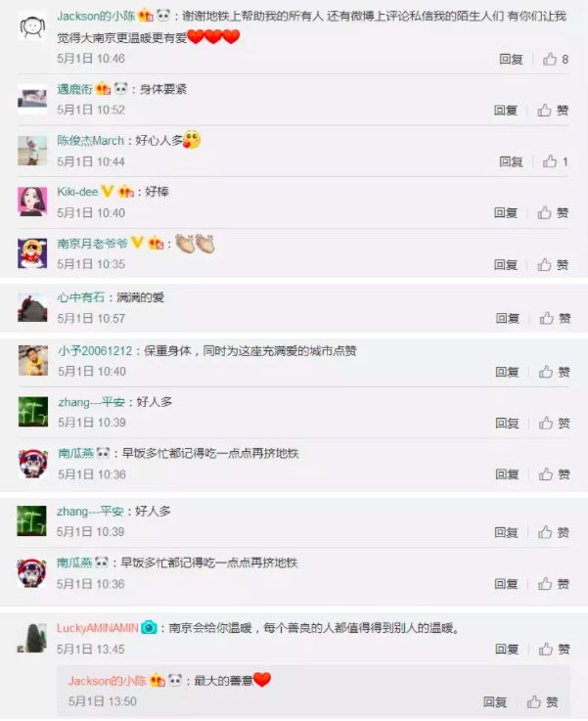This screenshot has height=721, width=588.
Task: Open Kiki-dee's avatar thumbnail
Action: tap(32, 202)
